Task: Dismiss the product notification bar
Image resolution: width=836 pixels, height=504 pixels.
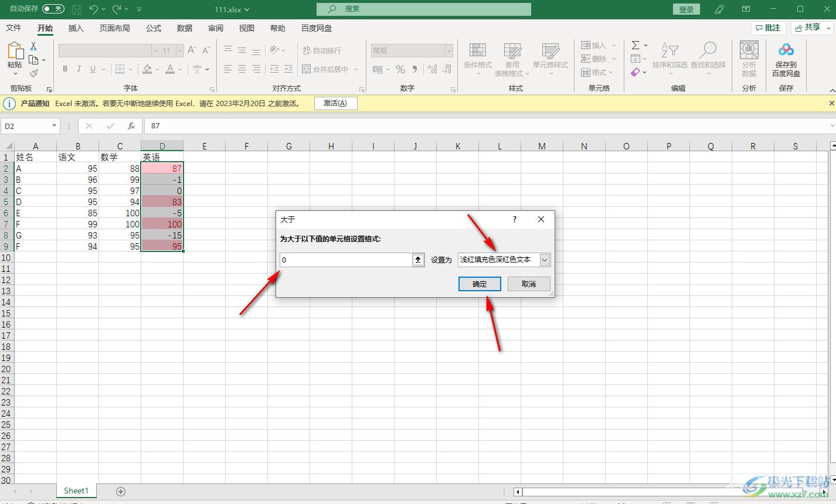Action: pyautogui.click(x=831, y=103)
